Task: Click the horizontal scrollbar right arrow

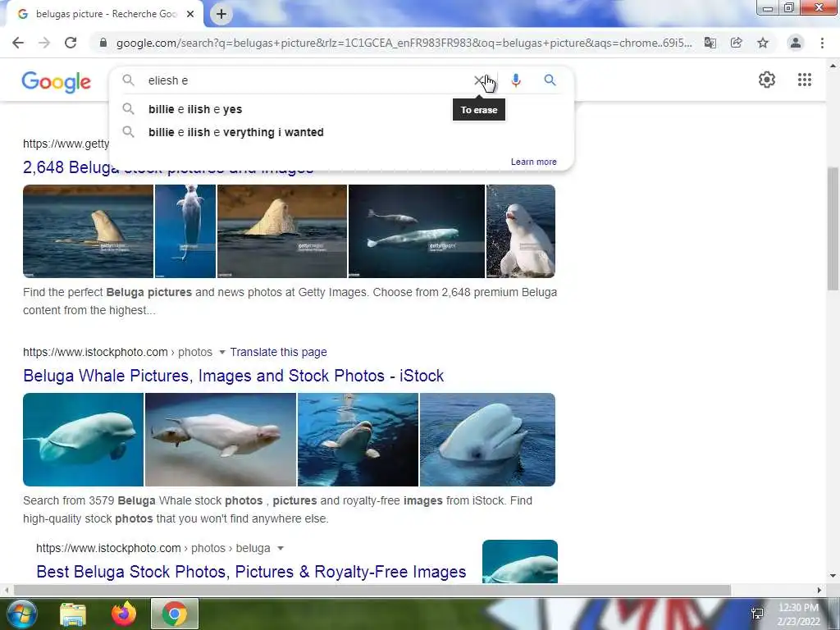Action: [x=819, y=590]
